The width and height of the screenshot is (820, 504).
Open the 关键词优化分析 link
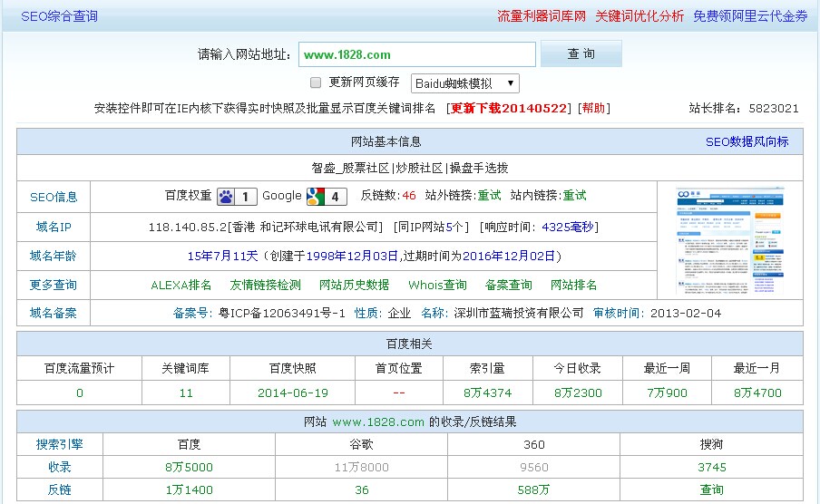[x=639, y=16]
